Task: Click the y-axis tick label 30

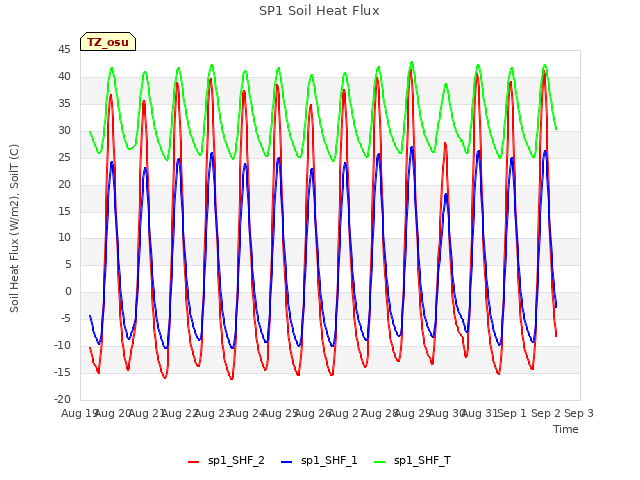Action: [x=64, y=131]
